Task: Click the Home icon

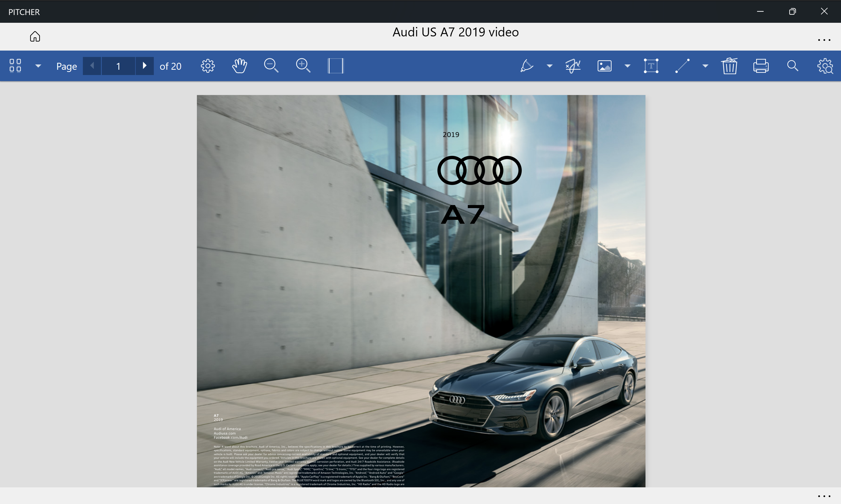Action: click(35, 36)
